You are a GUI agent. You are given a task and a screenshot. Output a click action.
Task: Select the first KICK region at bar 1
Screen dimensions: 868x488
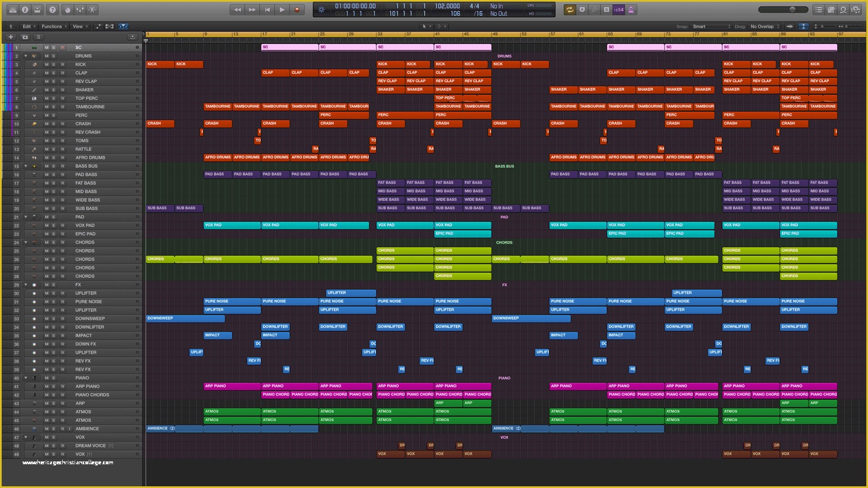pyautogui.click(x=160, y=64)
